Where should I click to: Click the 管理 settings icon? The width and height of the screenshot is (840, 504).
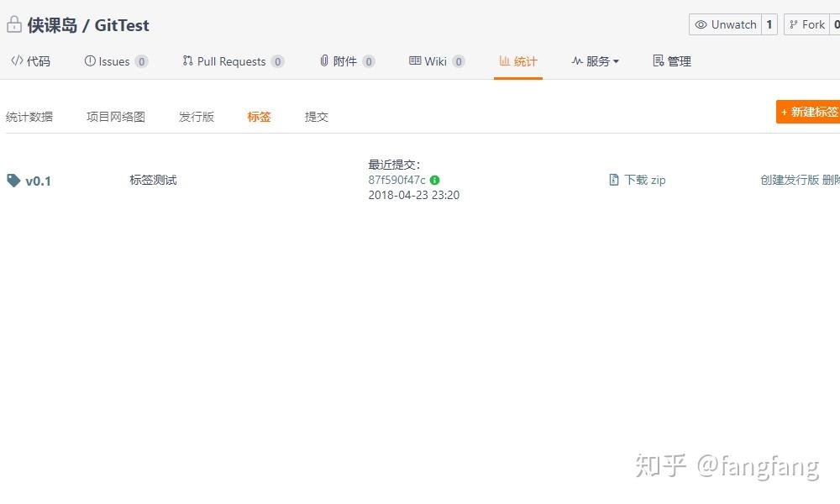[x=656, y=60]
